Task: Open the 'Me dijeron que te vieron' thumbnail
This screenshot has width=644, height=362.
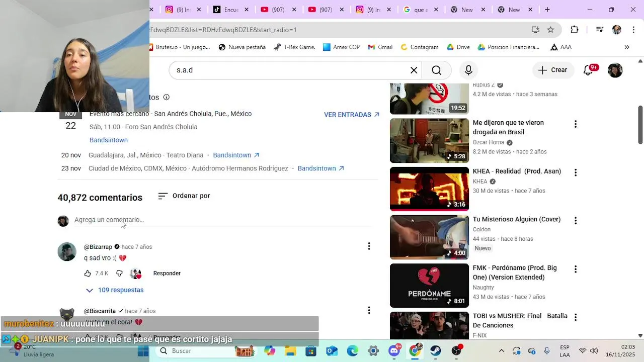Action: coord(429,141)
